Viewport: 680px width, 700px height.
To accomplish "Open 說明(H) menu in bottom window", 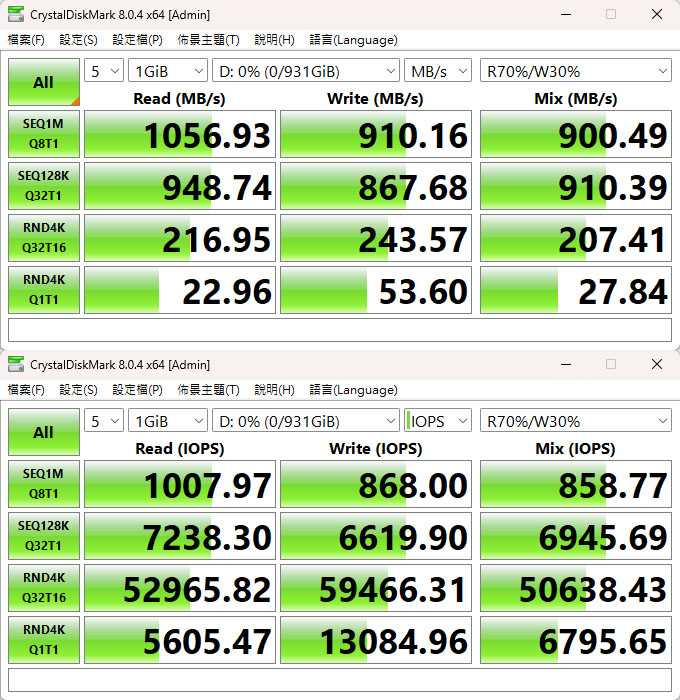I will pyautogui.click(x=274, y=390).
